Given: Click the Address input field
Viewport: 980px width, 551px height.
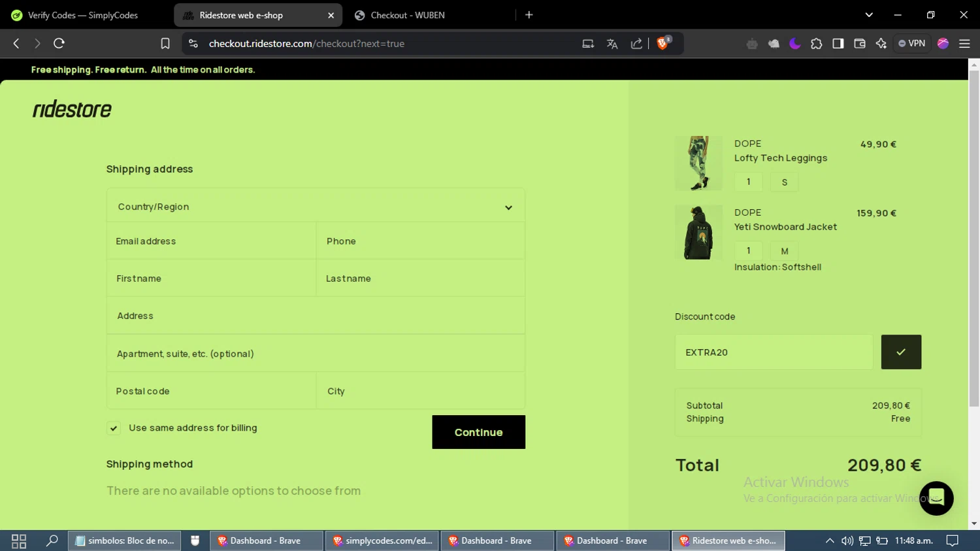Looking at the screenshot, I should point(316,316).
